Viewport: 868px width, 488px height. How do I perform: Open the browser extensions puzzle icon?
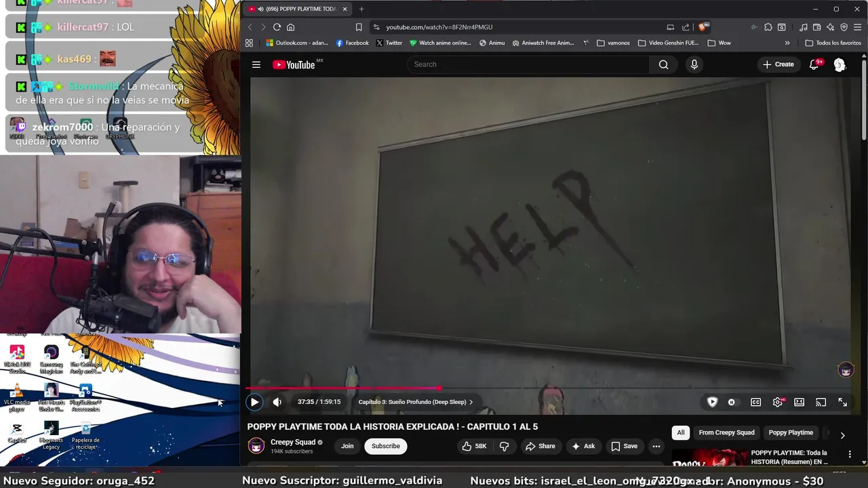click(768, 27)
